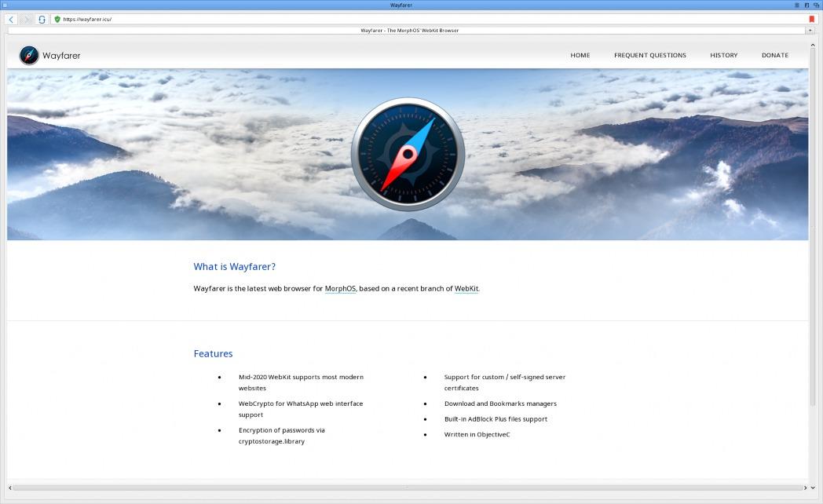Open a new tab with the plus button
823x504 pixels.
click(811, 31)
